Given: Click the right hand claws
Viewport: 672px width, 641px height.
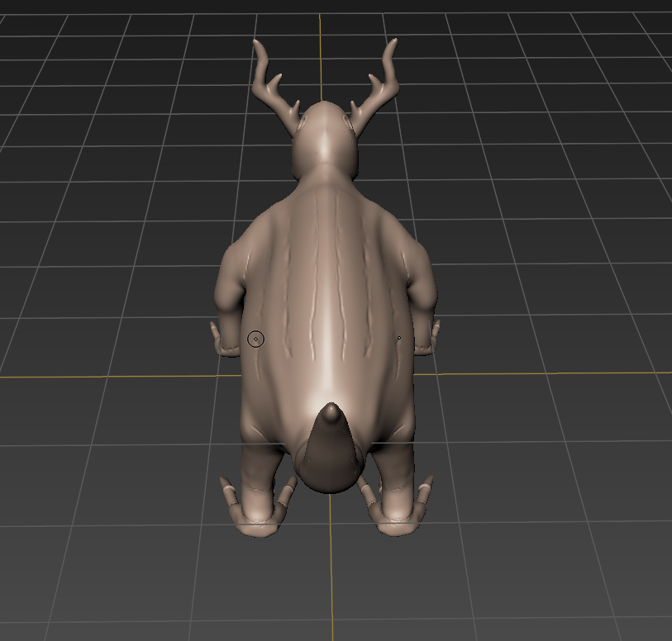Looking at the screenshot, I should point(430,339).
